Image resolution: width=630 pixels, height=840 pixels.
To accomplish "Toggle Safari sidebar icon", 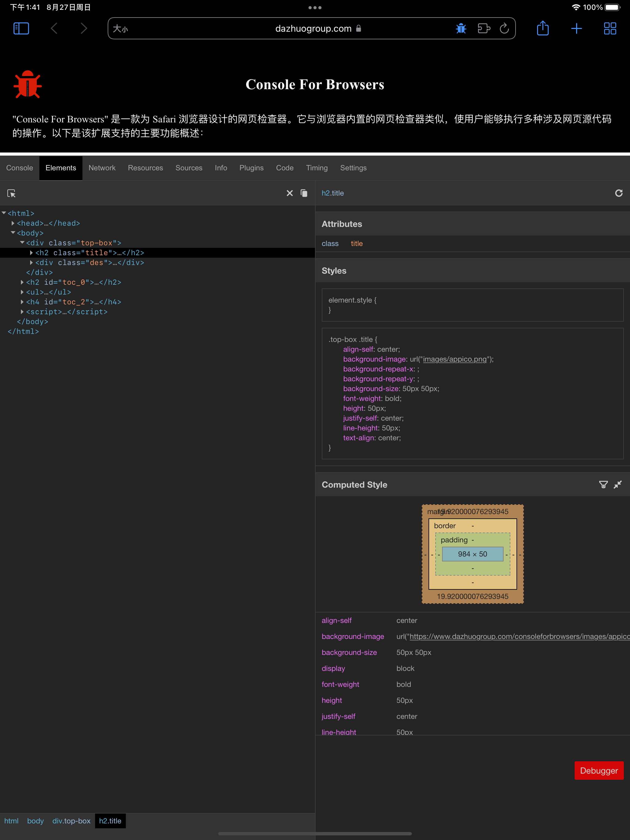I will coord(21,29).
